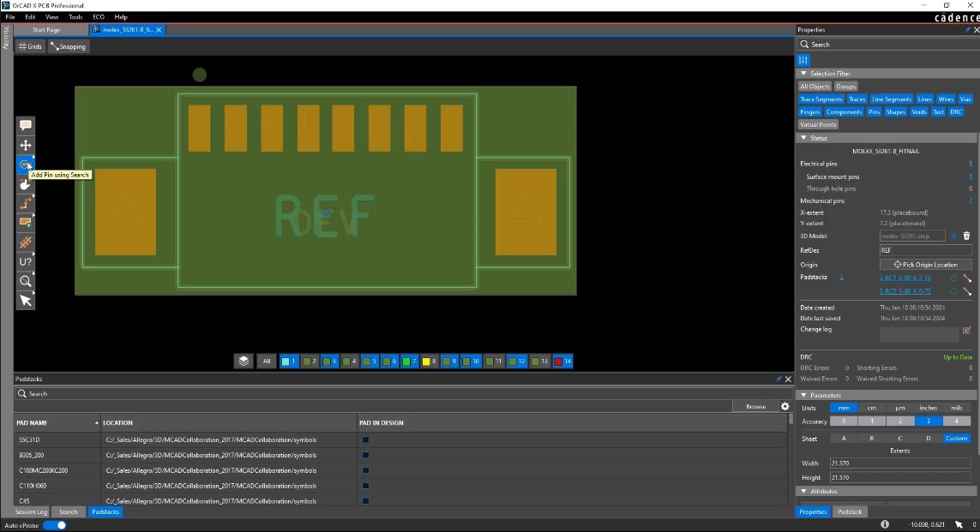Viewport: 980px width, 532px height.
Task: Open the ECO menu
Action: 99,17
